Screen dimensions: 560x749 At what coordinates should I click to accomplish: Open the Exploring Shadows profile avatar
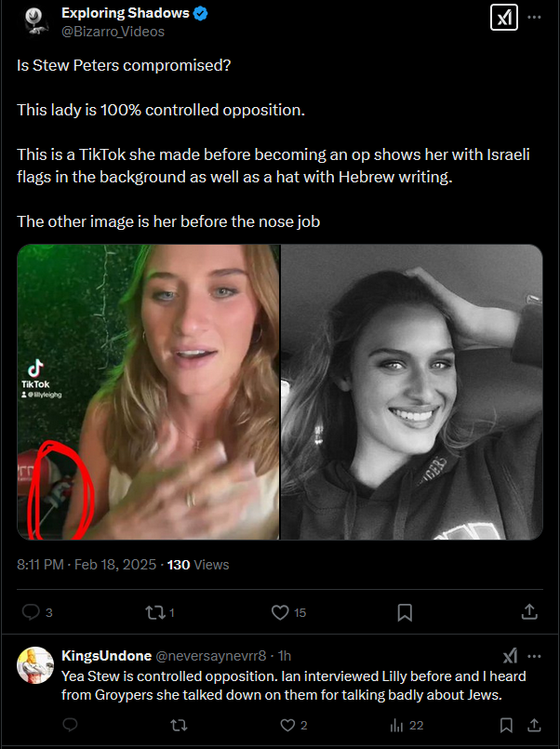[x=34, y=20]
